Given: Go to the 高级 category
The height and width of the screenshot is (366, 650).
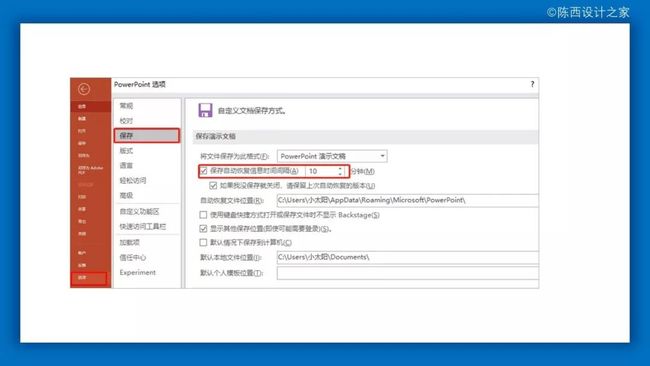Looking at the screenshot, I should pos(126,195).
